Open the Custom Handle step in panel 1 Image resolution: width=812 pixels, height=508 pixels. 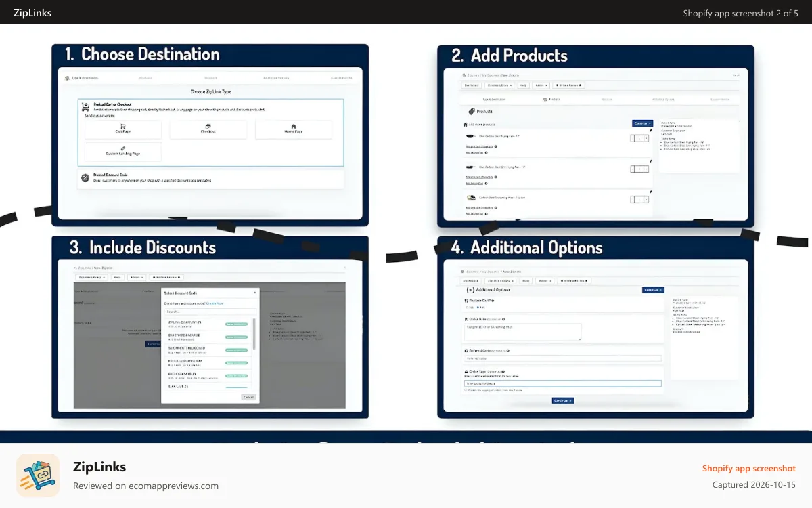coord(341,78)
